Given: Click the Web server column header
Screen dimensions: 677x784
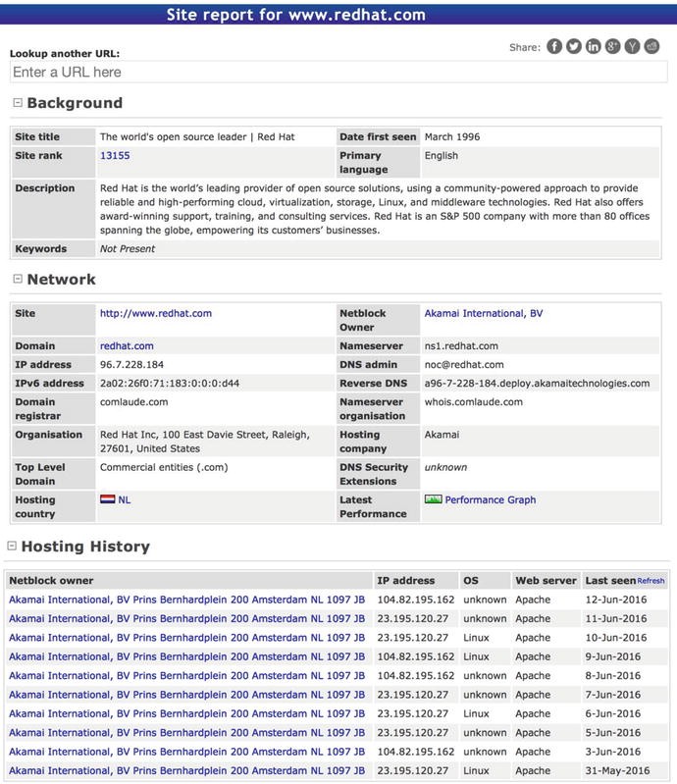Looking at the screenshot, I should click(546, 581).
